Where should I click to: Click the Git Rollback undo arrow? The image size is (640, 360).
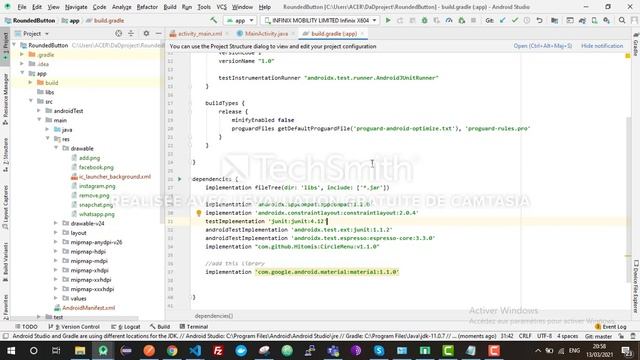click(539, 20)
